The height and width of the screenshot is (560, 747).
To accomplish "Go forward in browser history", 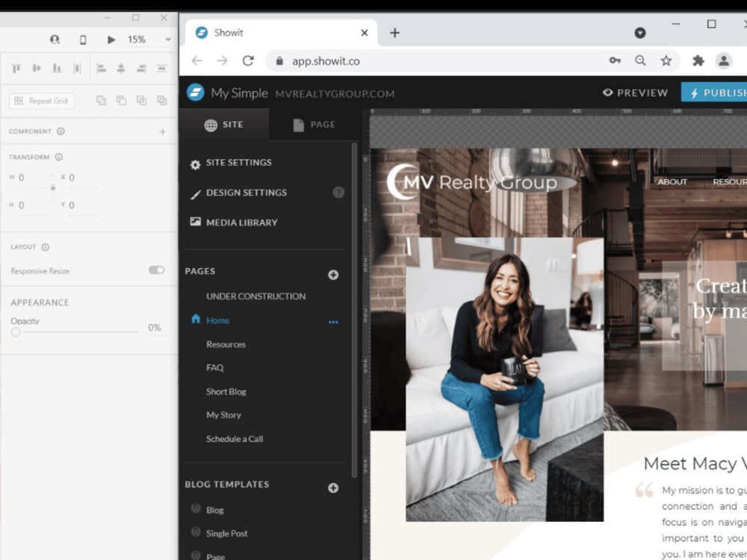I will pos(222,60).
